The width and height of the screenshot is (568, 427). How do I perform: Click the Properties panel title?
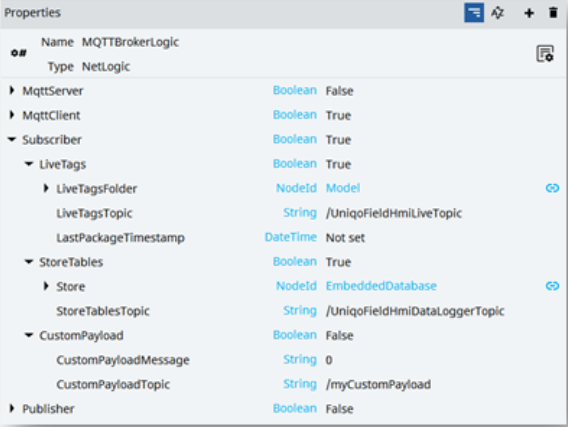coord(32,13)
